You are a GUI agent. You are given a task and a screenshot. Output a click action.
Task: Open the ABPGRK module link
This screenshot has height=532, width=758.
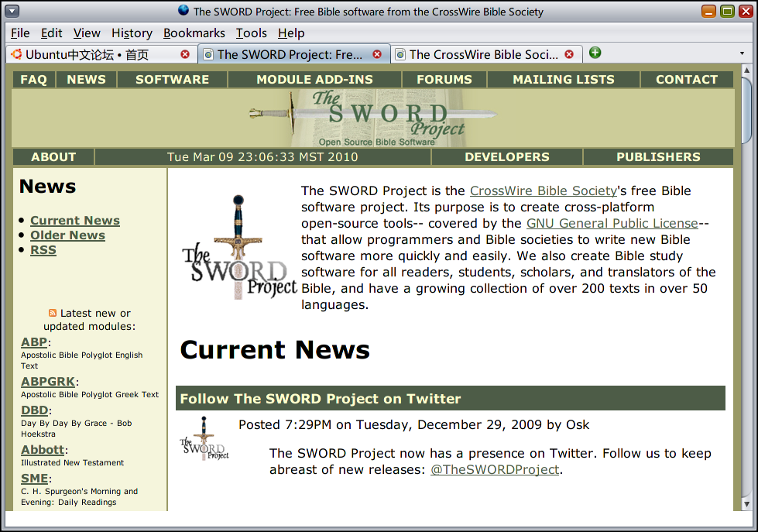click(x=48, y=382)
